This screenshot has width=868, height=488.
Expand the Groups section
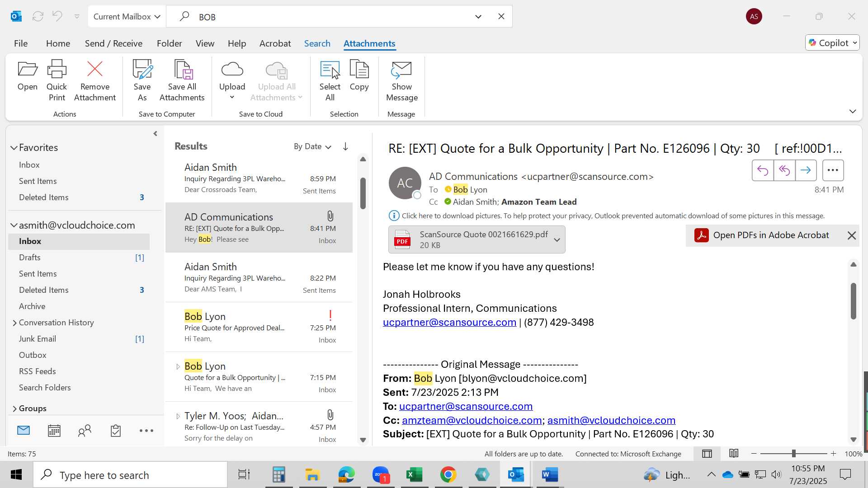(x=14, y=408)
